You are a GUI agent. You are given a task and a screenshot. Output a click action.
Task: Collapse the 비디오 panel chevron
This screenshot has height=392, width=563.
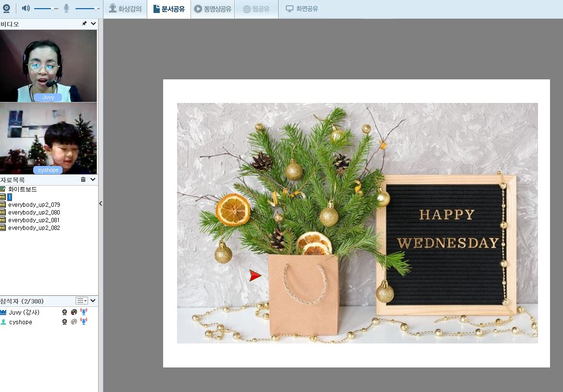click(93, 24)
